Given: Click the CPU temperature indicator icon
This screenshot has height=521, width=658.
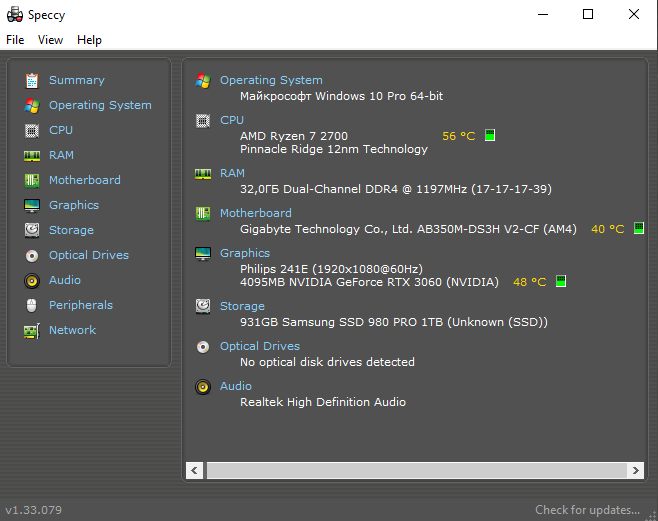Looking at the screenshot, I should coord(490,136).
